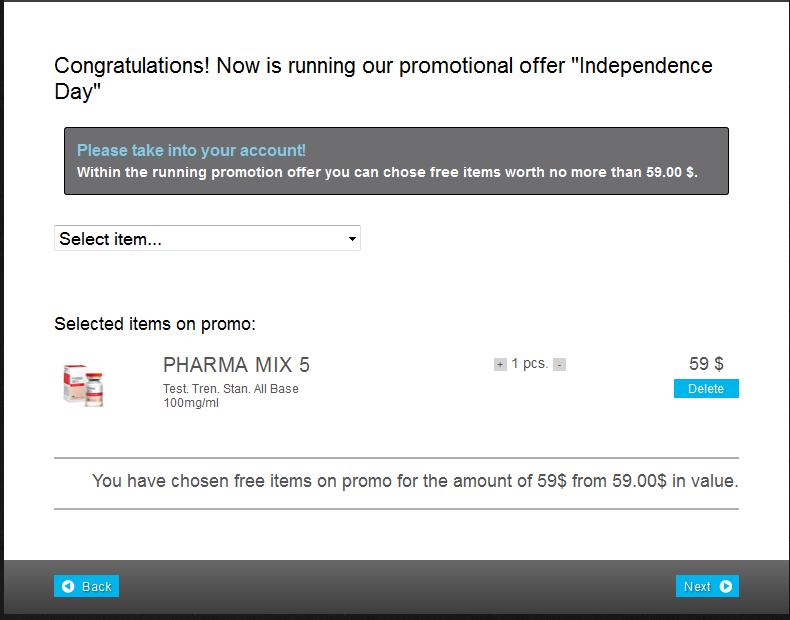Click the 'Selected items on promo:' label
790x620 pixels.
point(155,324)
